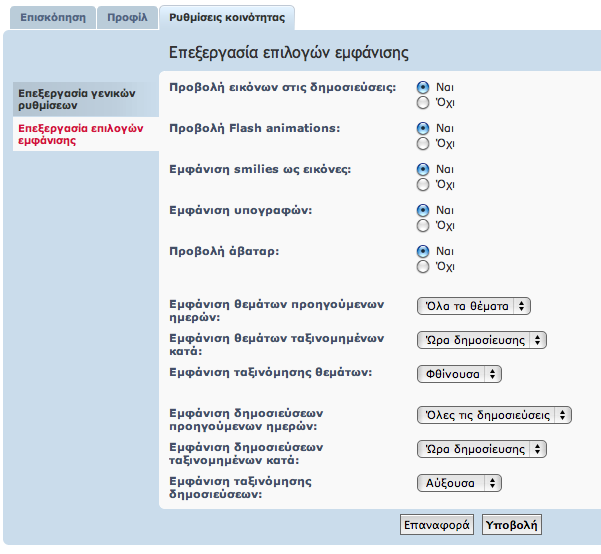This screenshot has height=554, width=601.
Task: Select 'Όχι' for Προβολή Flash animations
Action: point(423,143)
